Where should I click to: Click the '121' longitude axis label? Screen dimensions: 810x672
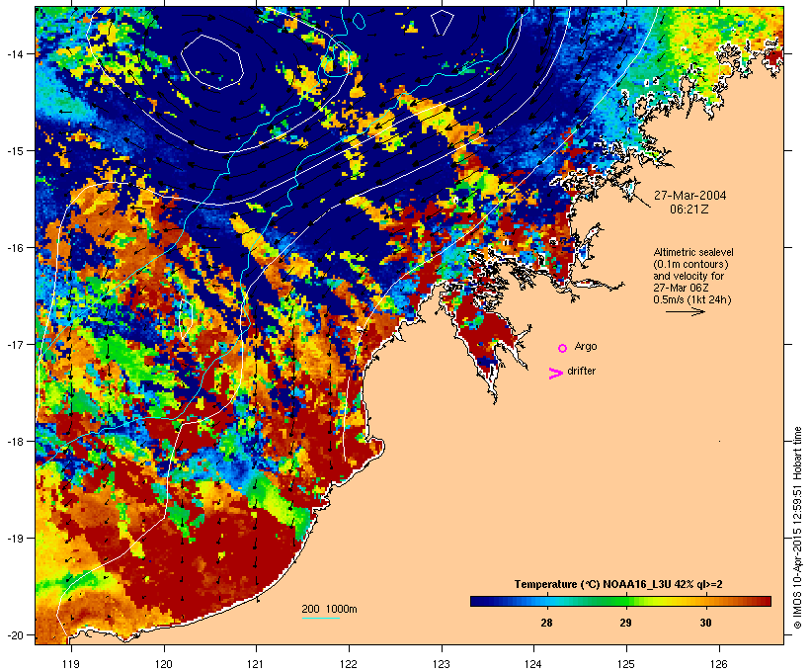point(256,664)
